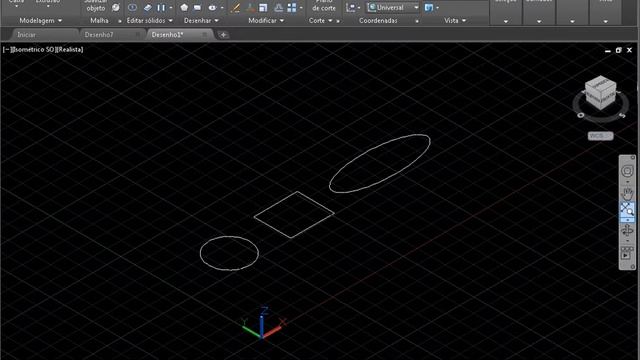Click viewport controls [-] label
The height and width of the screenshot is (360, 640).
[6, 49]
